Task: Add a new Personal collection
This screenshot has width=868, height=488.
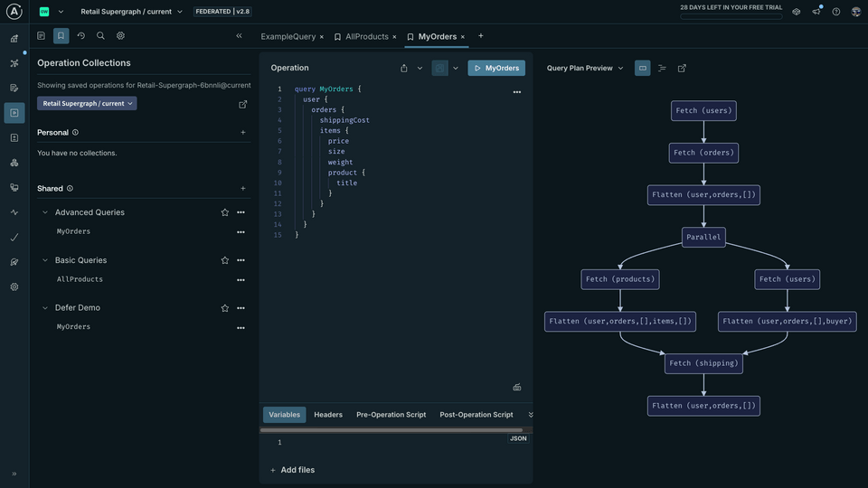Action: point(243,132)
